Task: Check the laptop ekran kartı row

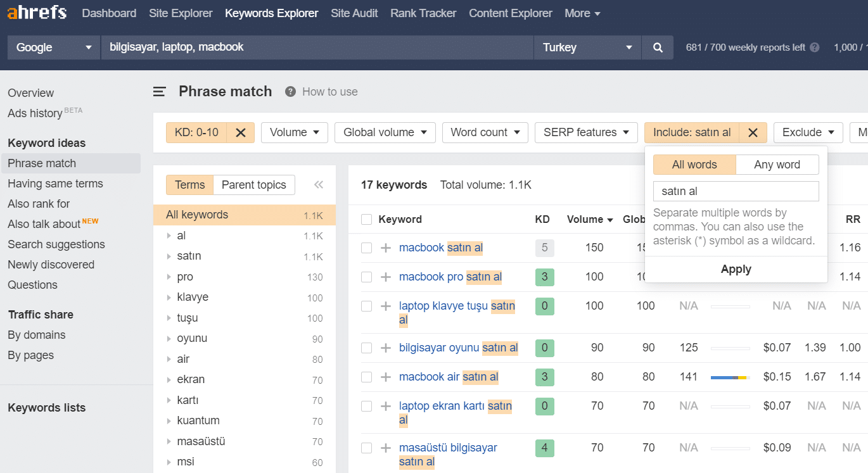Action: click(x=366, y=407)
